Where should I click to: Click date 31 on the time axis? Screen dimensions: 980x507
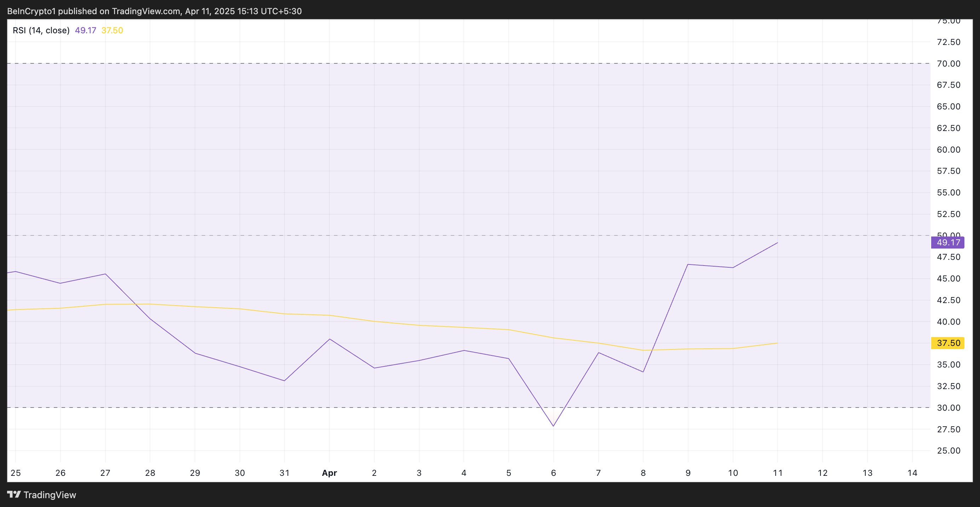(x=284, y=473)
